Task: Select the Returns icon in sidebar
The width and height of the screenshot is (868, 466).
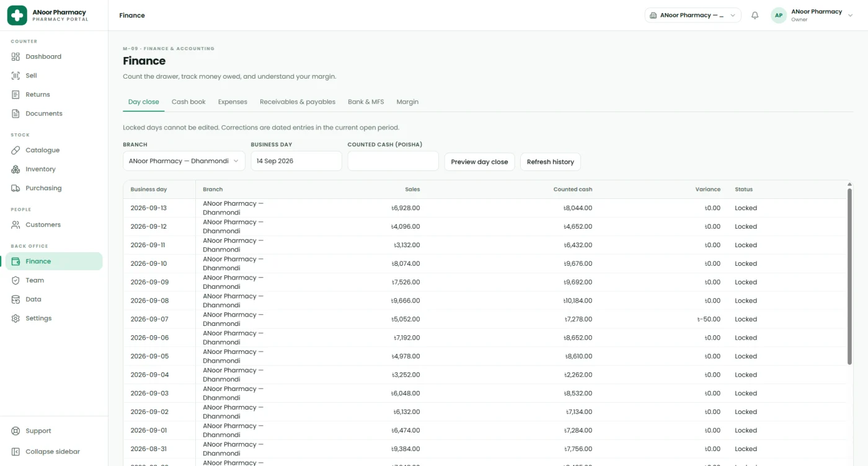Action: pos(15,95)
